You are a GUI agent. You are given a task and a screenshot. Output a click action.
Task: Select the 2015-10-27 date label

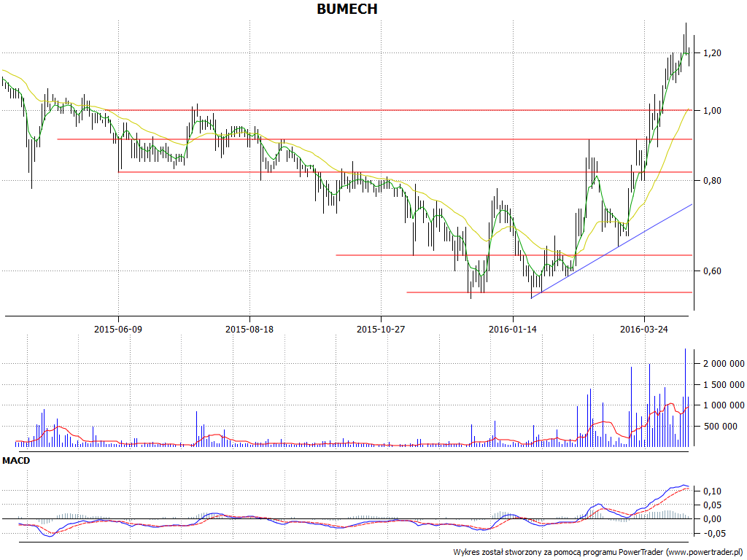(381, 329)
